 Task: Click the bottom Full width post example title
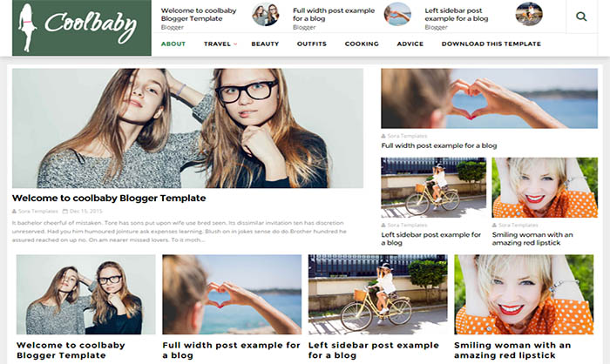(x=231, y=350)
